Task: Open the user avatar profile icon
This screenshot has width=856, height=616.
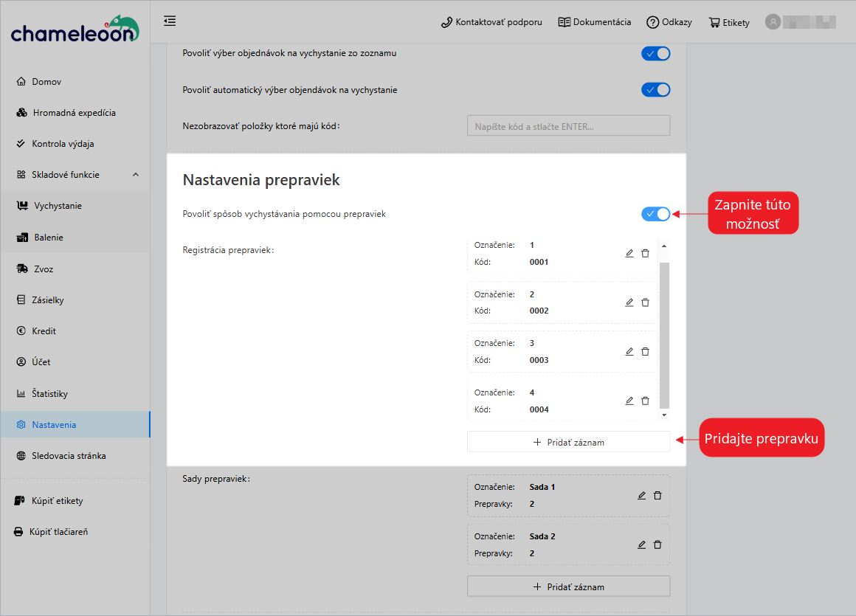Action: 773,22
